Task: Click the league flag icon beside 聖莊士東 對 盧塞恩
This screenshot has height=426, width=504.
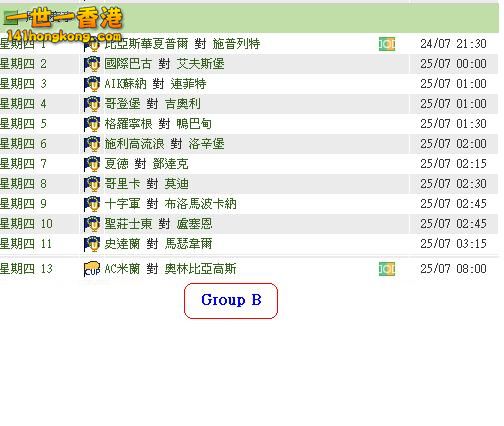Action: point(92,224)
